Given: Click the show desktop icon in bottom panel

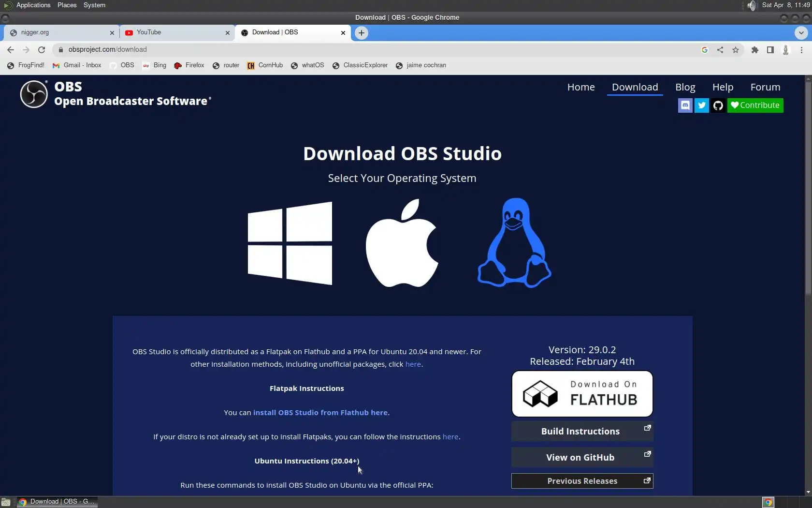Looking at the screenshot, I should point(6,502).
